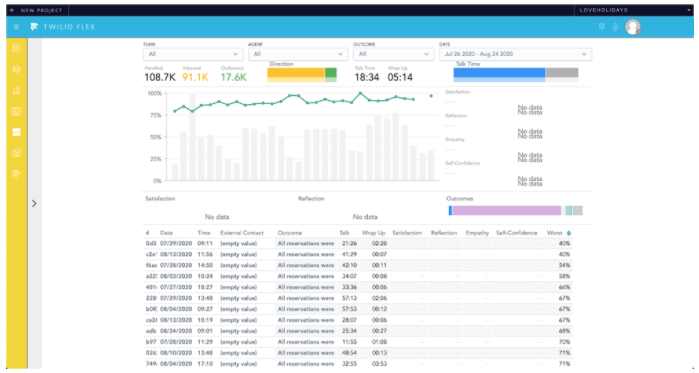Click the green outbound segment of Direction bar
This screenshot has width=699, height=373.
pos(331,73)
